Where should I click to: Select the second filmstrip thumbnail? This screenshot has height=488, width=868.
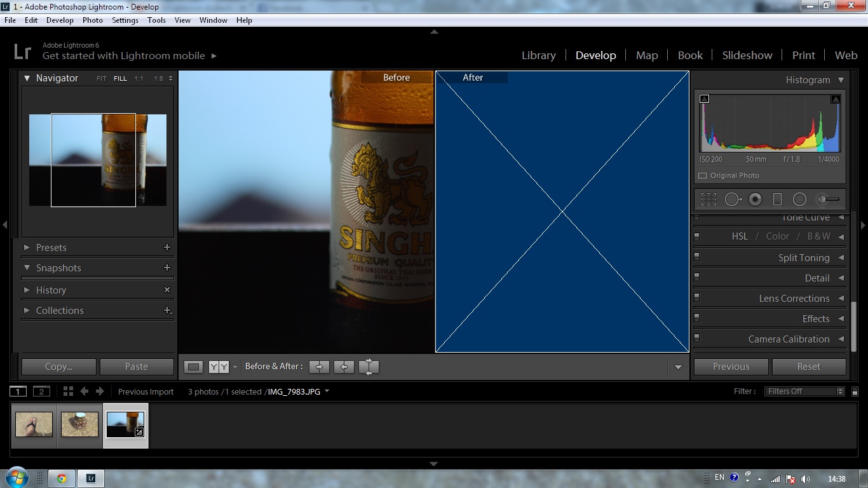79,424
